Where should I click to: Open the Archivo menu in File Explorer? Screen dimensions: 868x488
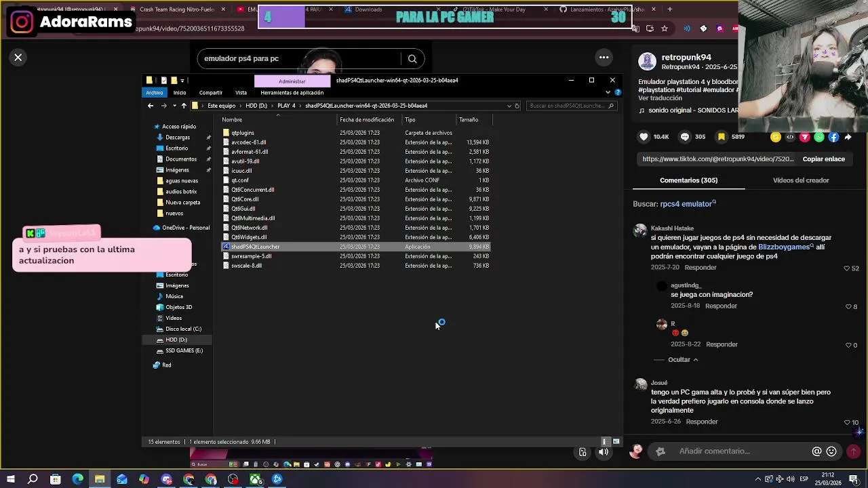tap(154, 92)
